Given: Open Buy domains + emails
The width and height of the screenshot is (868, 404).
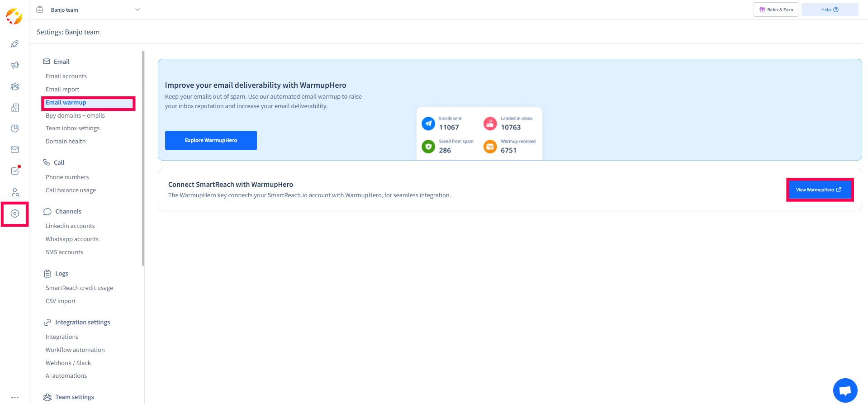Looking at the screenshot, I should (75, 115).
